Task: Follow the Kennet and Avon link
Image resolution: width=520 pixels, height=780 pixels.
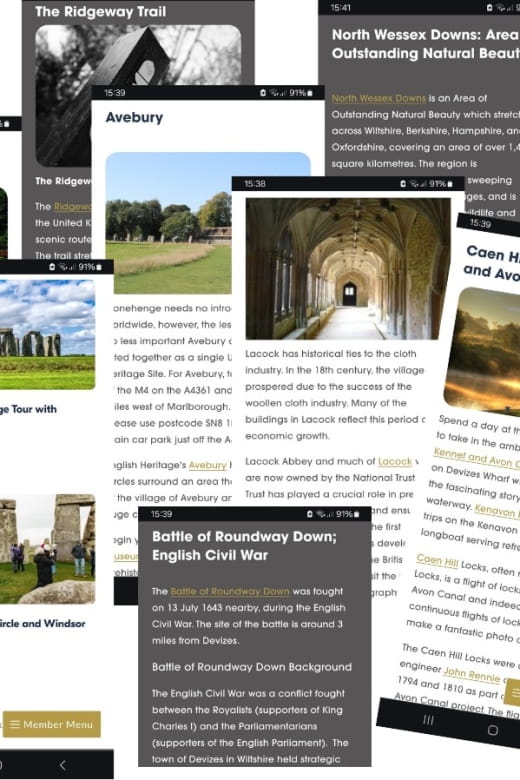Action: pyautogui.click(x=476, y=458)
